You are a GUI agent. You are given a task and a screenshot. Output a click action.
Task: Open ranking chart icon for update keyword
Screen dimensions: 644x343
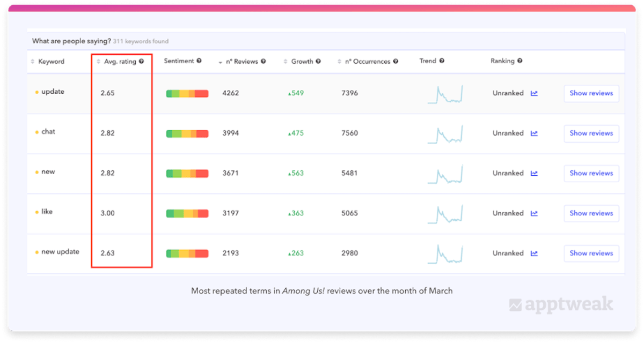[x=534, y=93]
